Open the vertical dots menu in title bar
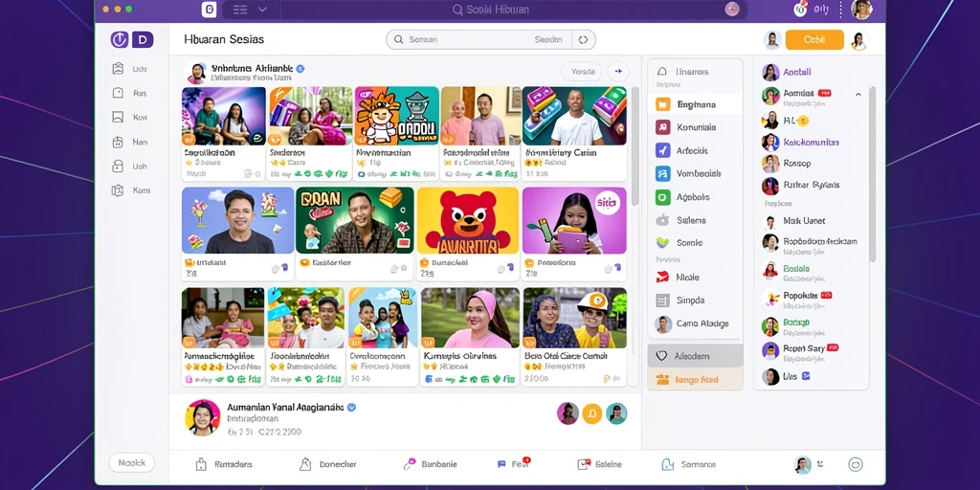The image size is (980, 490). pyautogui.click(x=840, y=10)
